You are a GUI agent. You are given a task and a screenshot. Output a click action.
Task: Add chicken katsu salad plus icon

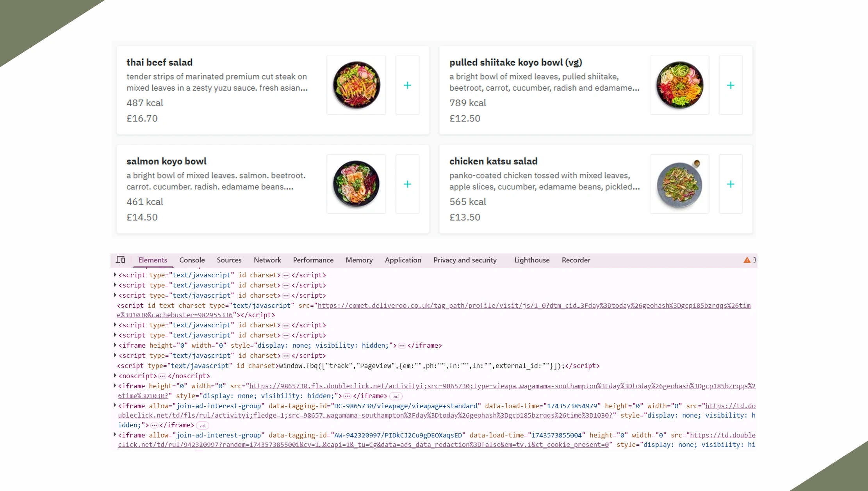pos(730,184)
